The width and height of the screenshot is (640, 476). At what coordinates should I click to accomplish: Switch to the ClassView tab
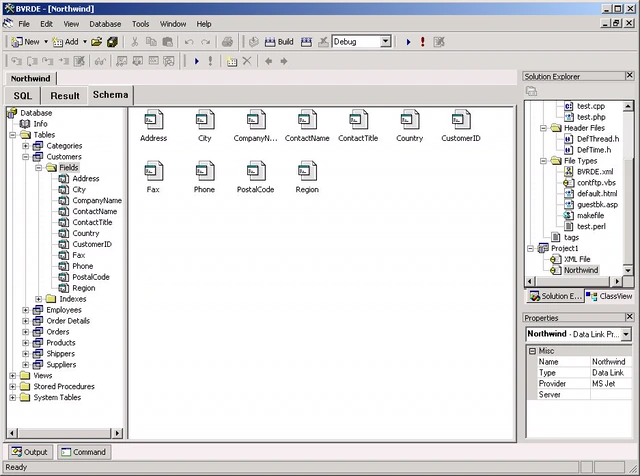click(x=610, y=296)
